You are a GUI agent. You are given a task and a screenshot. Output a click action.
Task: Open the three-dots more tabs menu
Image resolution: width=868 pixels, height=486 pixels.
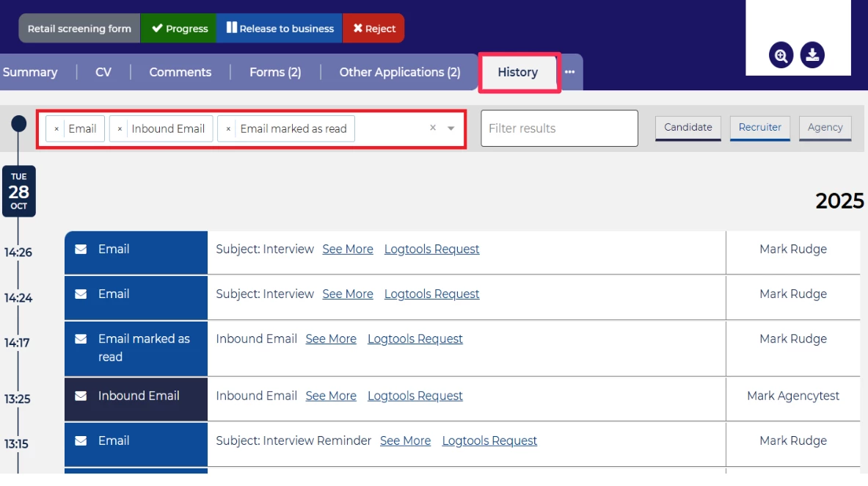pos(569,72)
